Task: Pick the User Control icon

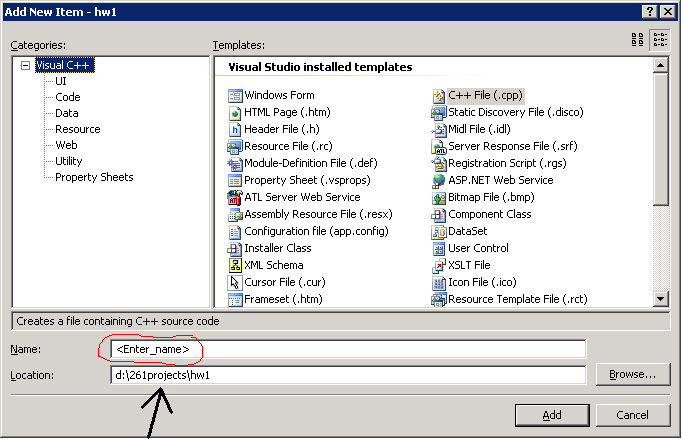Action: click(439, 248)
